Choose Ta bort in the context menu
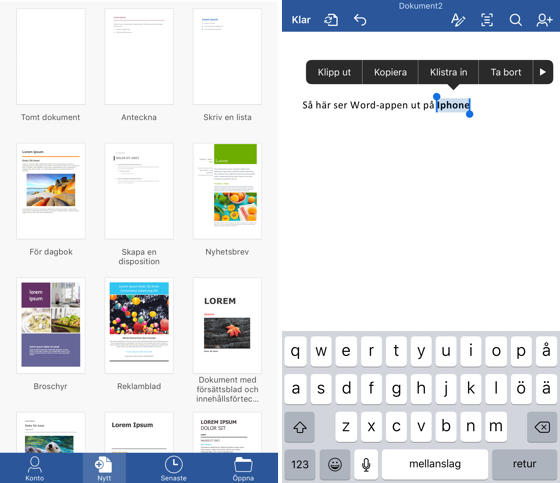 506,72
